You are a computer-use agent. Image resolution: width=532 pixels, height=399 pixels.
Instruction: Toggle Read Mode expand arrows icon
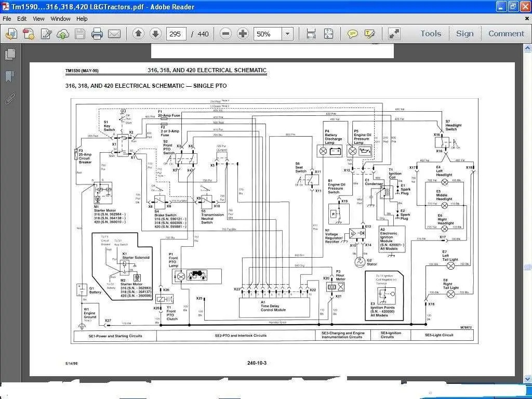pyautogui.click(x=394, y=34)
